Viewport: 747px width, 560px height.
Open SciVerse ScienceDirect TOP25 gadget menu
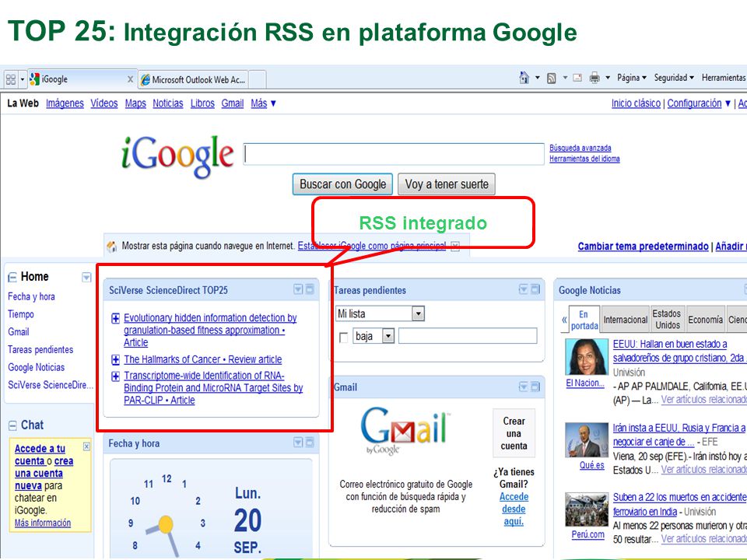[298, 289]
